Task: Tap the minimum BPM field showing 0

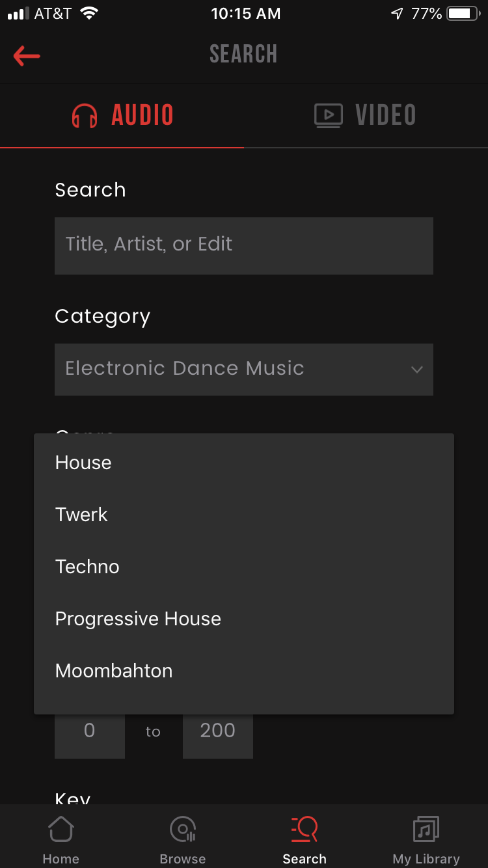Action: click(x=90, y=732)
